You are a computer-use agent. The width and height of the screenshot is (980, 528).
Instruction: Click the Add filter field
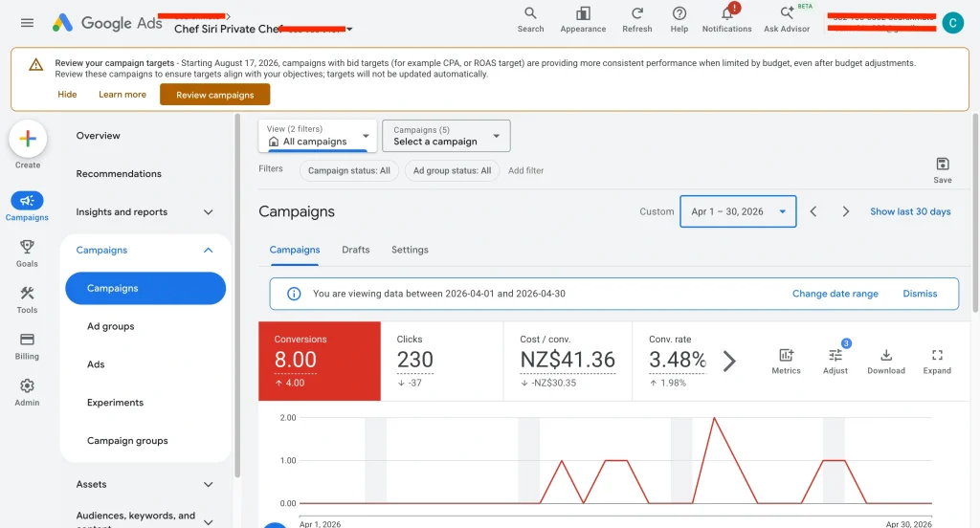coord(525,170)
